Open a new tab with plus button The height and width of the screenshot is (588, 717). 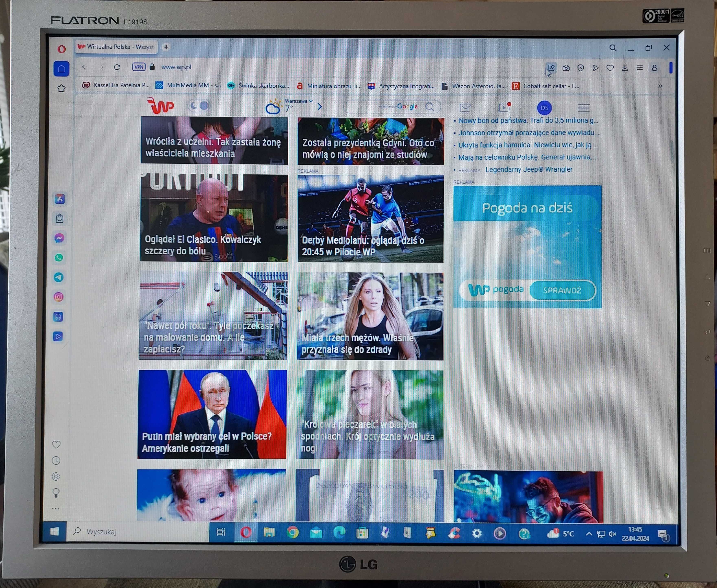[x=166, y=47]
